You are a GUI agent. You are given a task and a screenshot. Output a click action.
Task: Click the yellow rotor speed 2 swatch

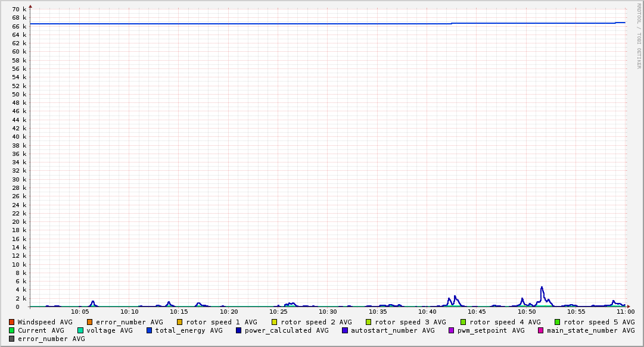(274, 322)
